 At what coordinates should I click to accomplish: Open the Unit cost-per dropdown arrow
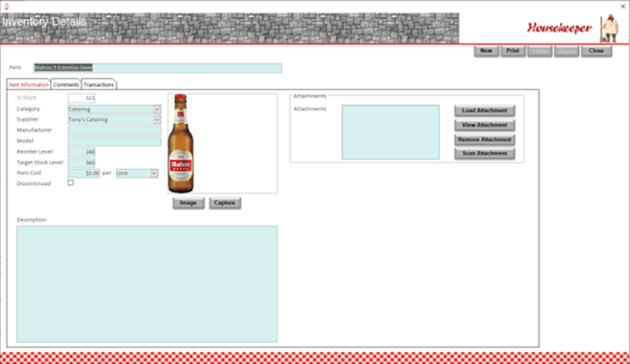pos(154,174)
